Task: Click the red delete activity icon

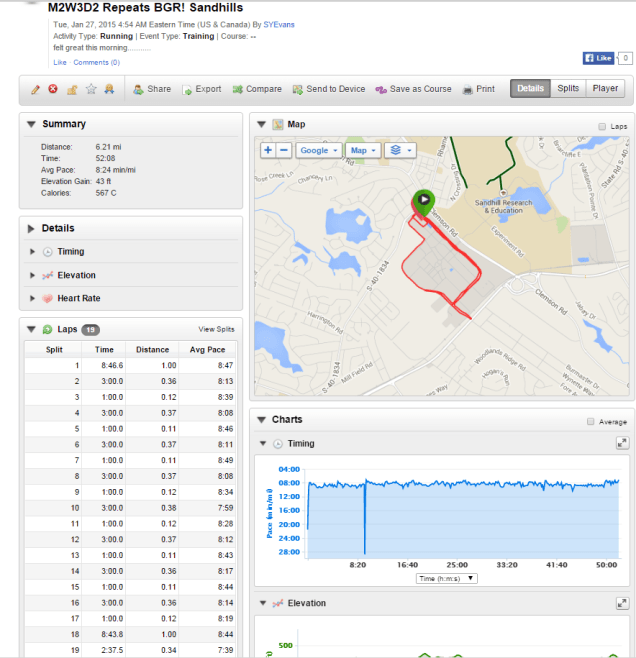Action: (53, 89)
